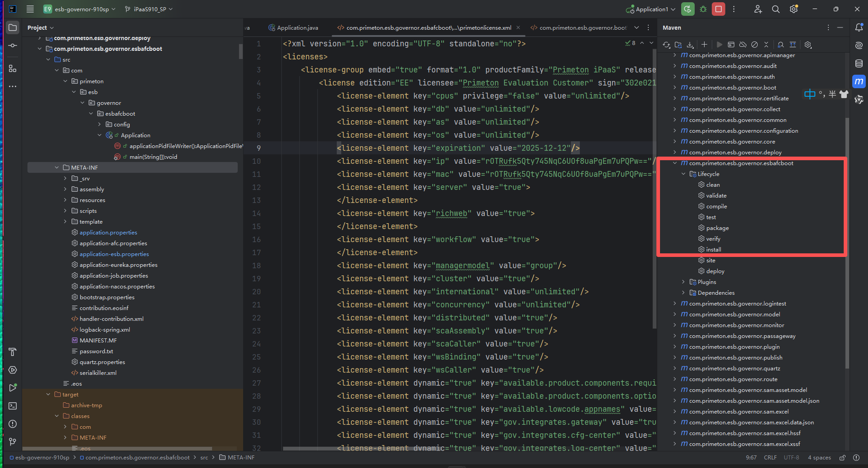Toggle the Project tool window

pyautogui.click(x=13, y=27)
